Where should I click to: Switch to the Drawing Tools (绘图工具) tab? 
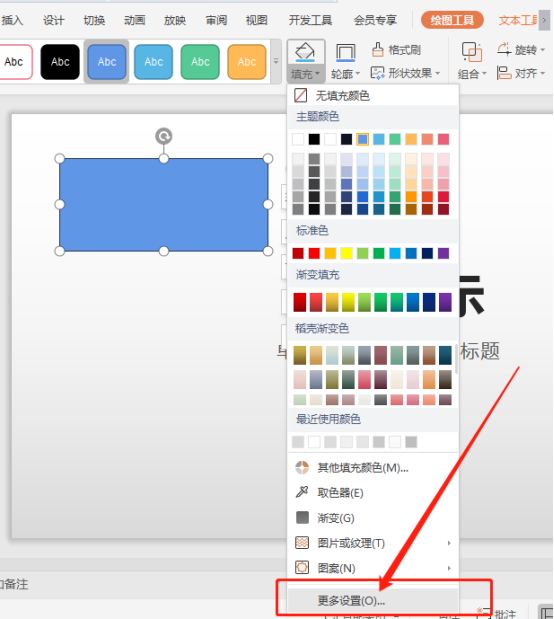452,20
